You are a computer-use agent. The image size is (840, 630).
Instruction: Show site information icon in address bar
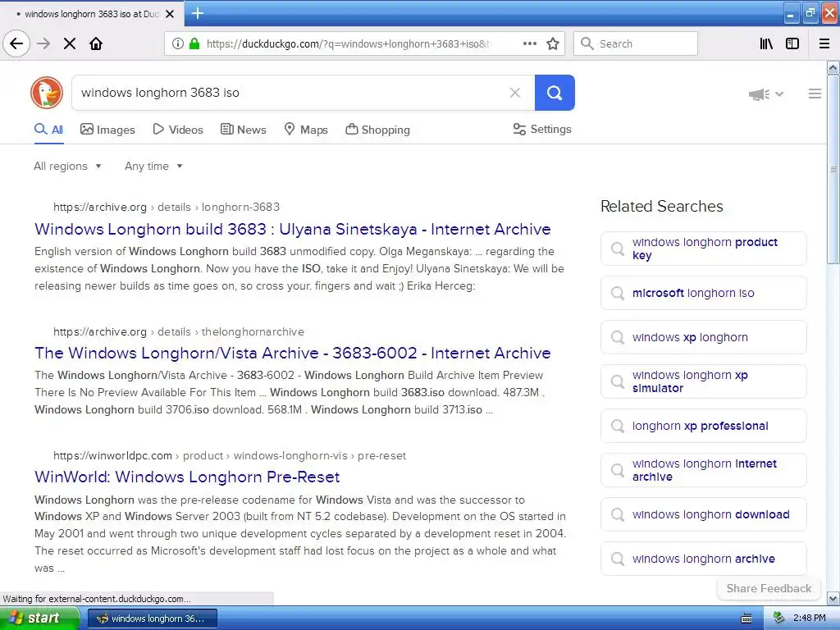(x=177, y=43)
